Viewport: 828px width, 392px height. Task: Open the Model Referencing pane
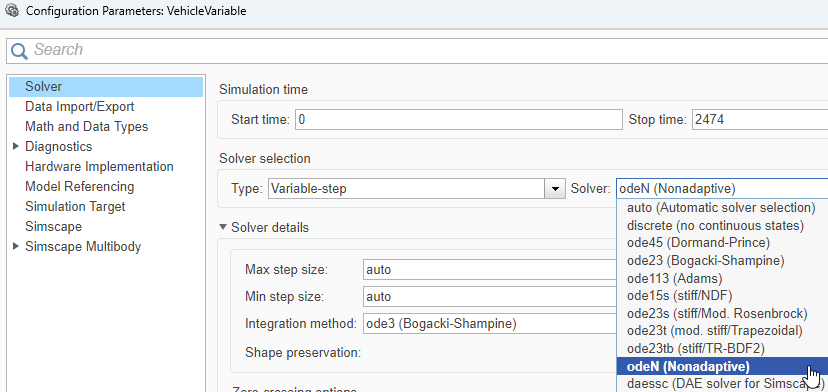click(80, 186)
